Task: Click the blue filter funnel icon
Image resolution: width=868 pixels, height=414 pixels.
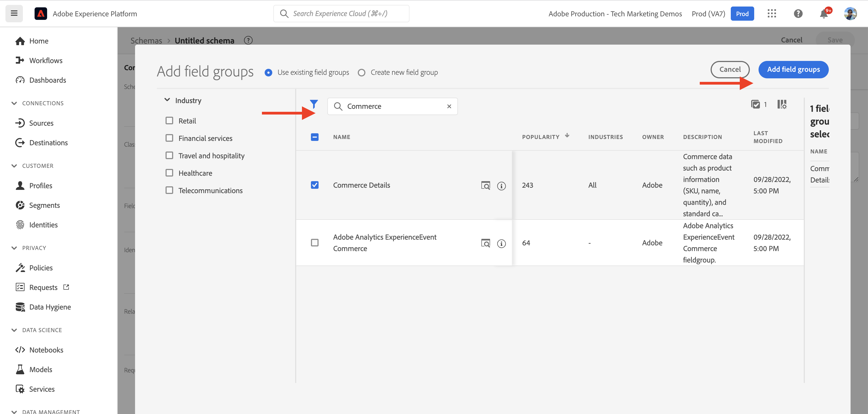Action: click(x=314, y=104)
